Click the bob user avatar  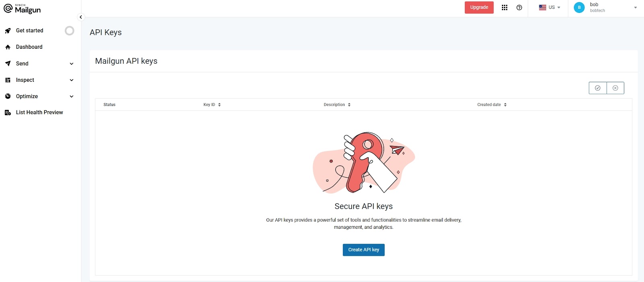[579, 7]
